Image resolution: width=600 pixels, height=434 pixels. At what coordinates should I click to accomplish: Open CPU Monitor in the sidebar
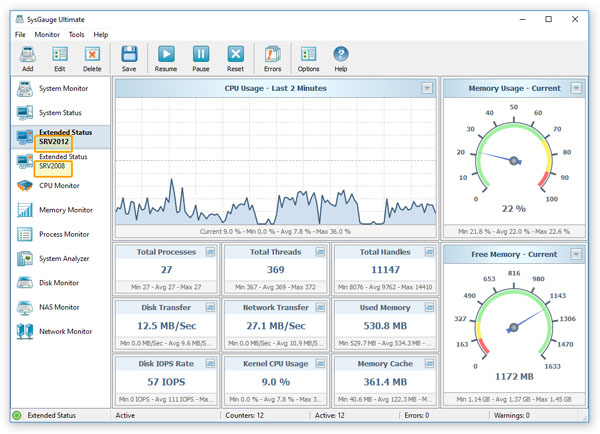(x=60, y=186)
